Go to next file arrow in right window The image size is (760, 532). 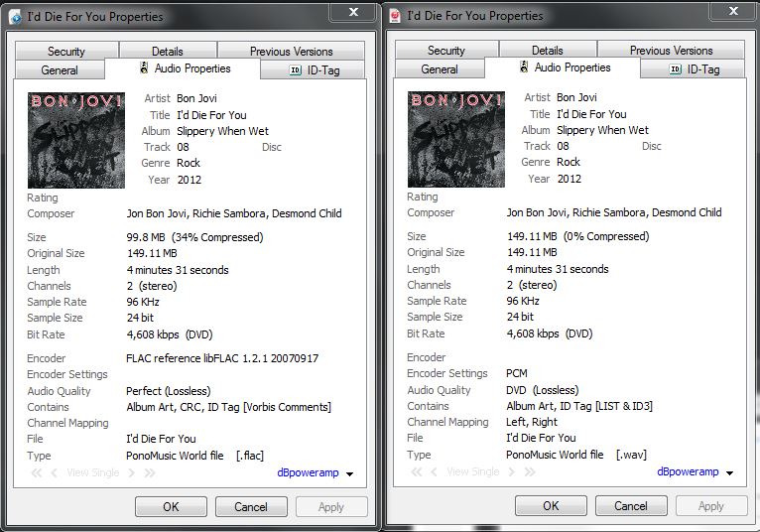point(511,471)
